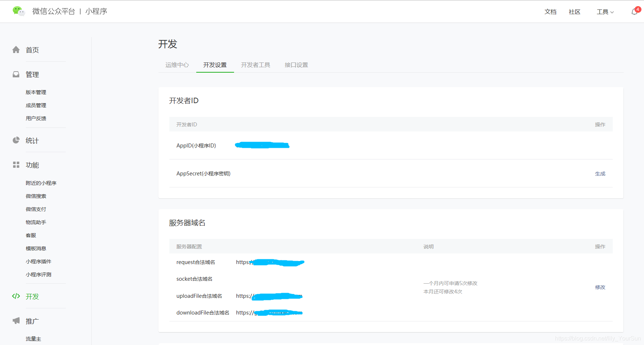Open 版本管理 under 管理
The image size is (644, 345).
pyautogui.click(x=36, y=92)
